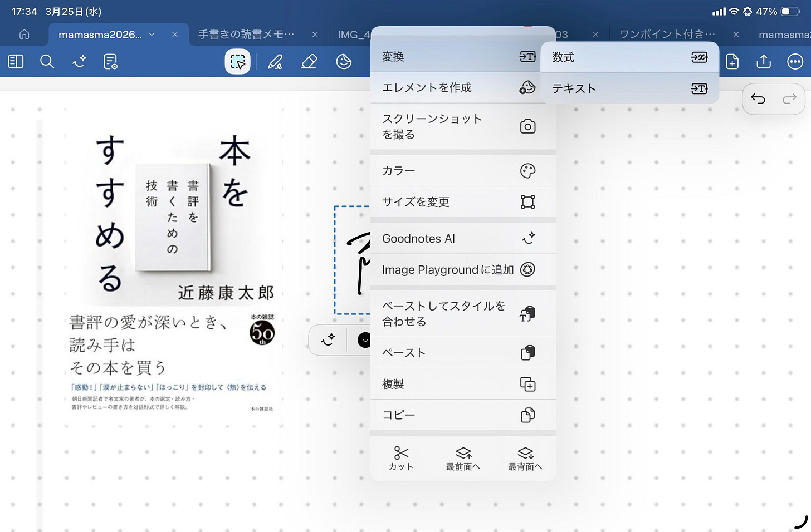
Task: Toggle the notebook sidebar panel
Action: point(15,62)
